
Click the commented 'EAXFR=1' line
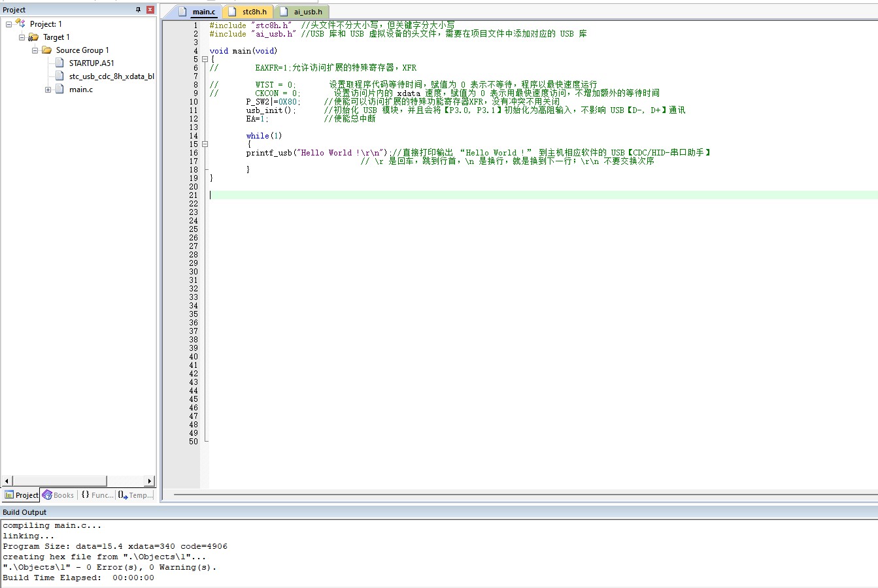tap(313, 68)
